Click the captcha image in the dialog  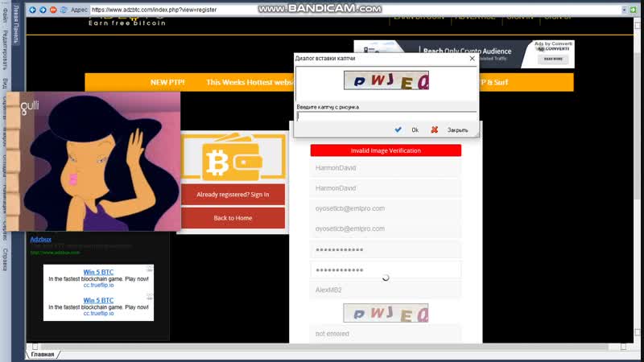pyautogui.click(x=386, y=80)
